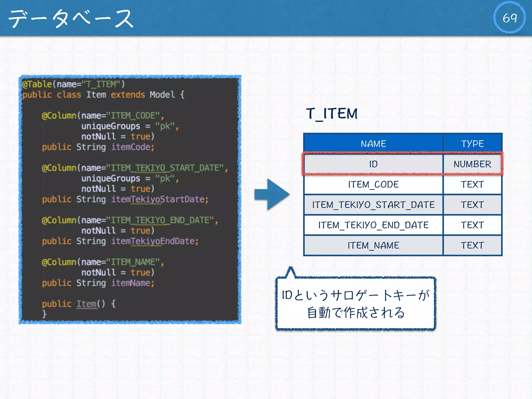The image size is (532, 399).
Task: Click the itemCode field declaration
Action: pos(98,147)
